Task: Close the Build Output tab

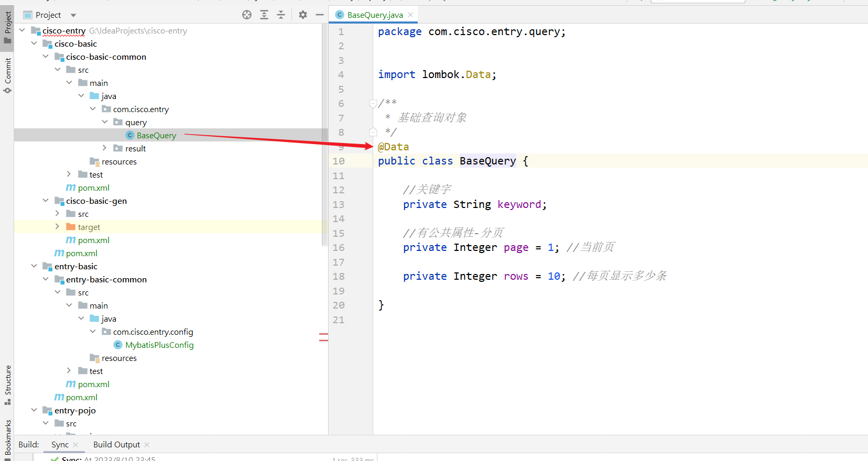Action: click(x=147, y=444)
